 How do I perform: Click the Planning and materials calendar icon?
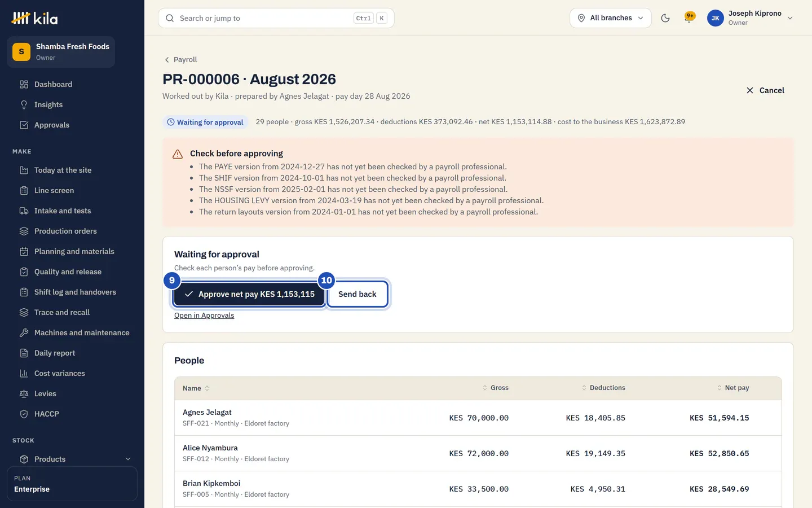[x=24, y=251]
